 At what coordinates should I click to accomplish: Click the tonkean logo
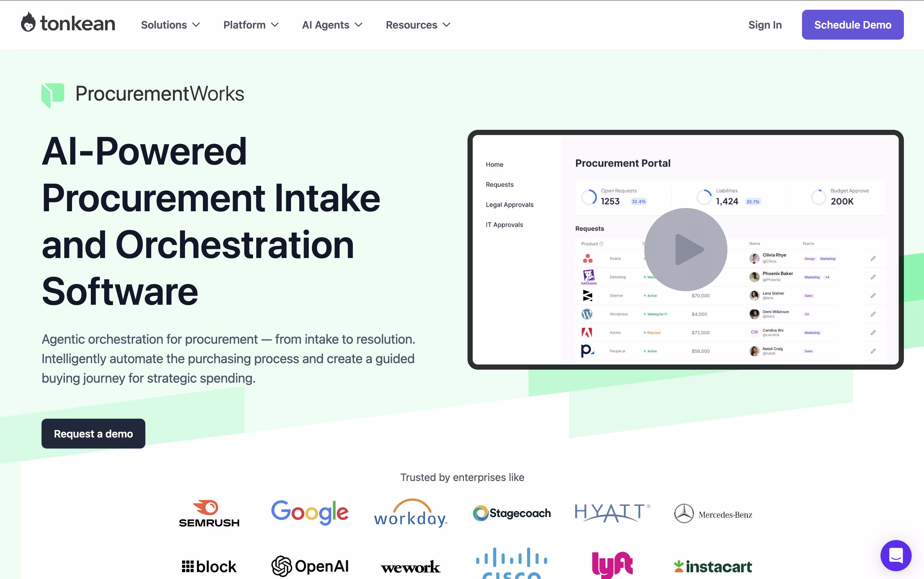(x=68, y=22)
